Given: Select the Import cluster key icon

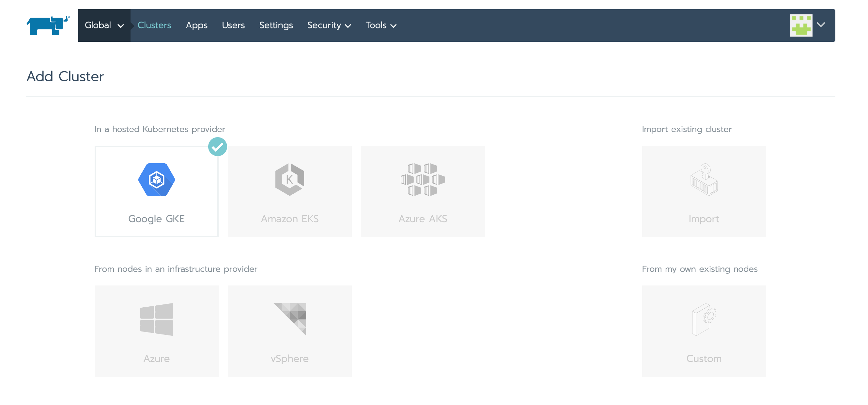Looking at the screenshot, I should (x=704, y=180).
